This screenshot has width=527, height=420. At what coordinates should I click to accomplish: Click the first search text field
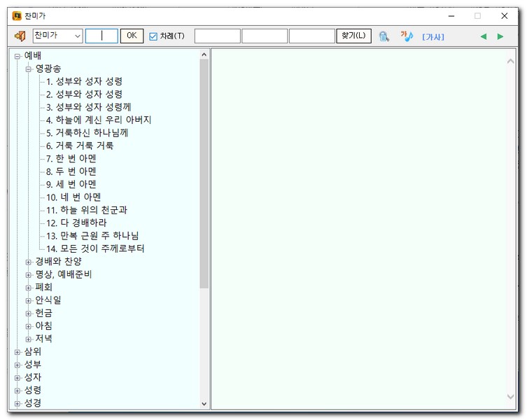[x=217, y=36]
